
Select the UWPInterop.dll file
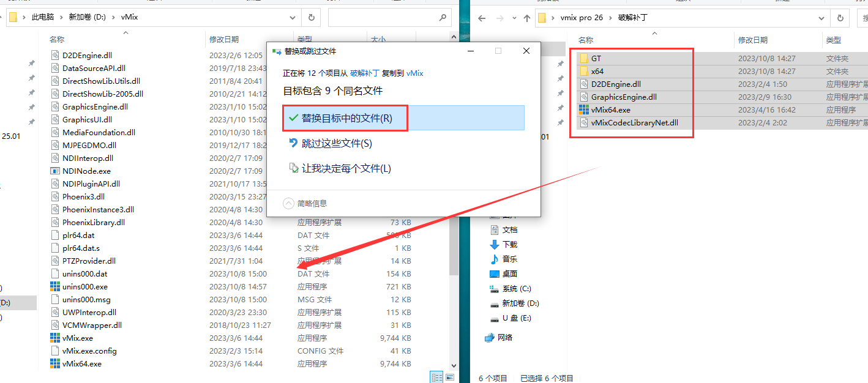pyautogui.click(x=89, y=312)
